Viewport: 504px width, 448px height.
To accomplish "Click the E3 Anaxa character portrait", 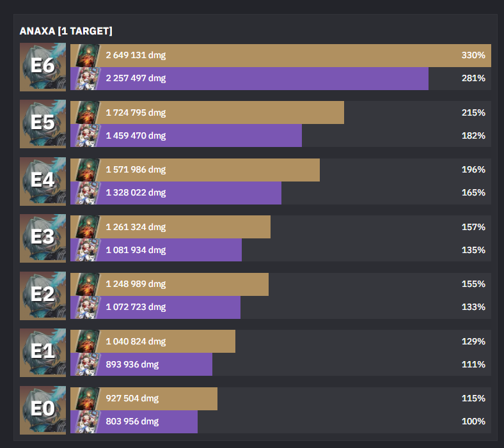I will pyautogui.click(x=43, y=238).
